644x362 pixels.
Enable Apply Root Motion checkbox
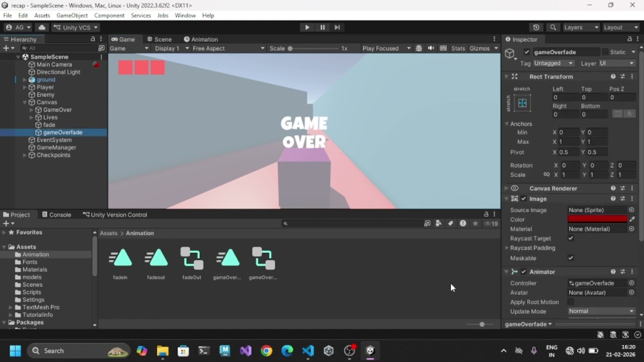[x=571, y=302]
